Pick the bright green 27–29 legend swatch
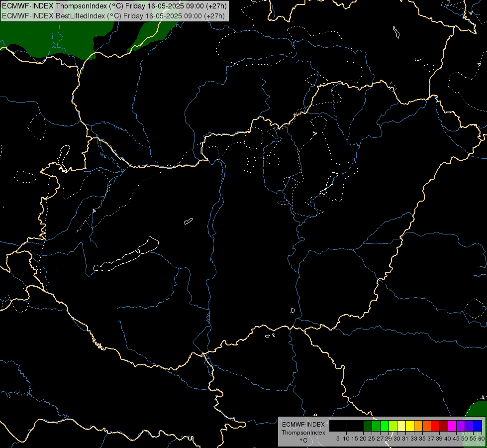The image size is (487, 448). pos(385,426)
